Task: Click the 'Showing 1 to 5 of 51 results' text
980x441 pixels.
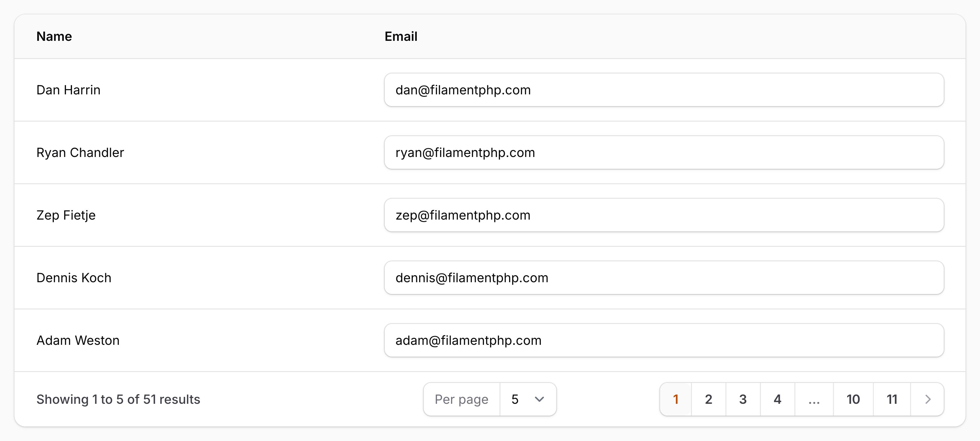Action: click(x=118, y=399)
